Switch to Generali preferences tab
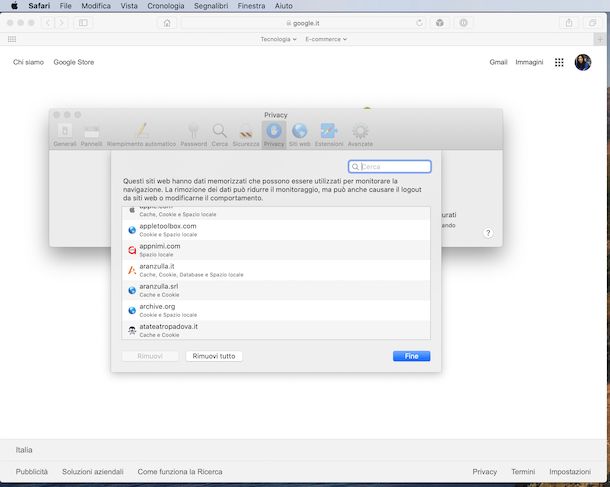 click(x=65, y=135)
